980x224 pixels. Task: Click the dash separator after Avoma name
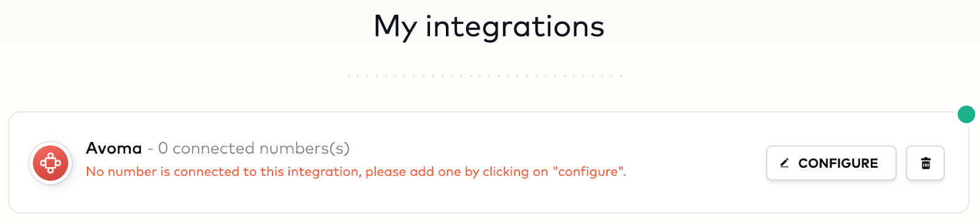click(x=150, y=149)
